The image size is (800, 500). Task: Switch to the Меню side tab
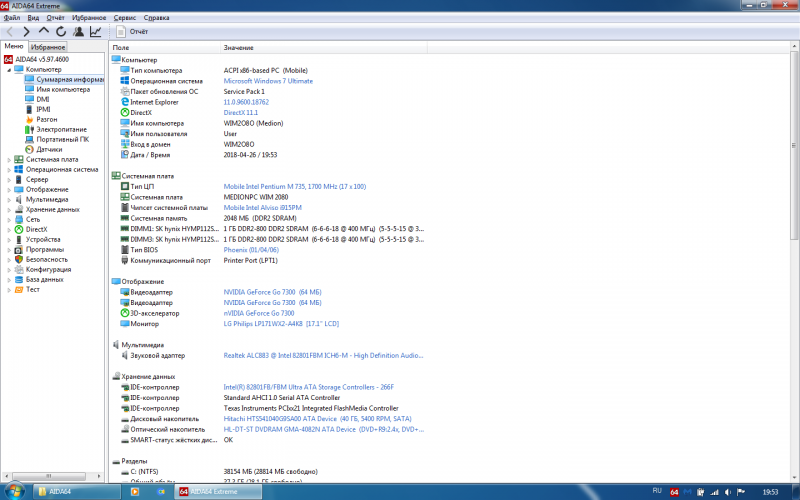tap(14, 46)
